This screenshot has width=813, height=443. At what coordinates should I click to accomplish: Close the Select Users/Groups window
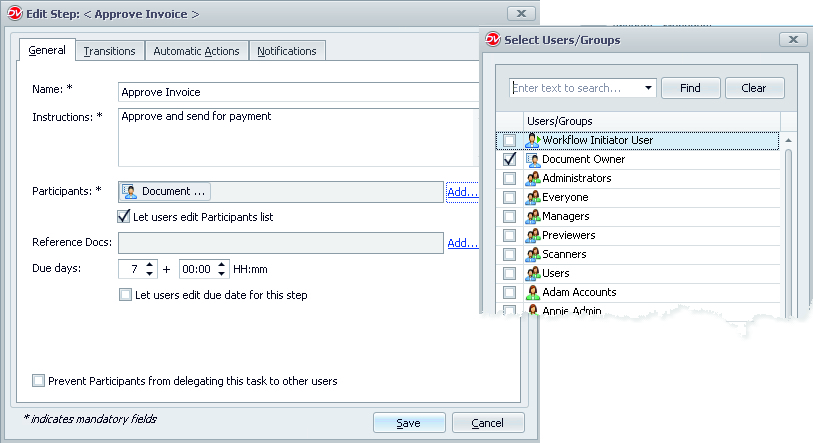click(x=793, y=39)
